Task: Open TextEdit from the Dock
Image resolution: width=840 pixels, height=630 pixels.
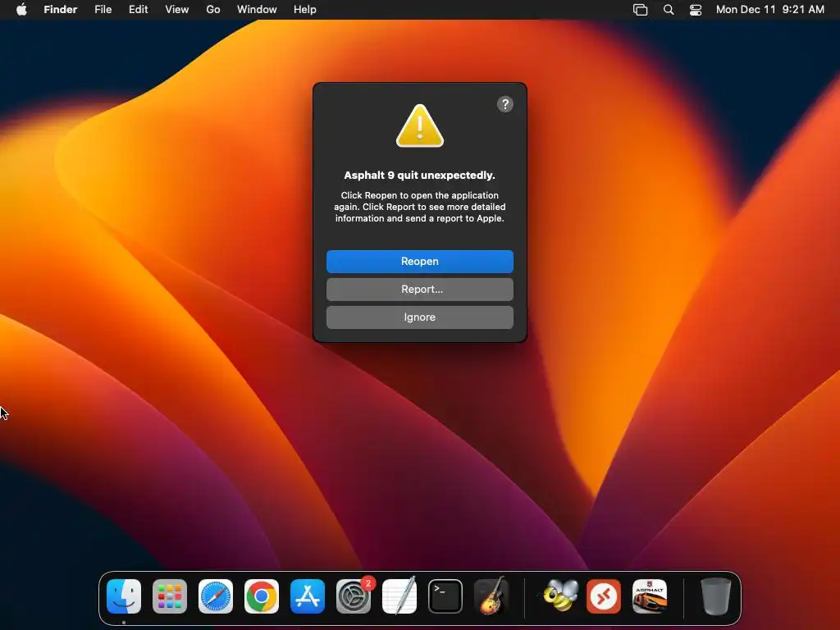Action: (x=399, y=596)
